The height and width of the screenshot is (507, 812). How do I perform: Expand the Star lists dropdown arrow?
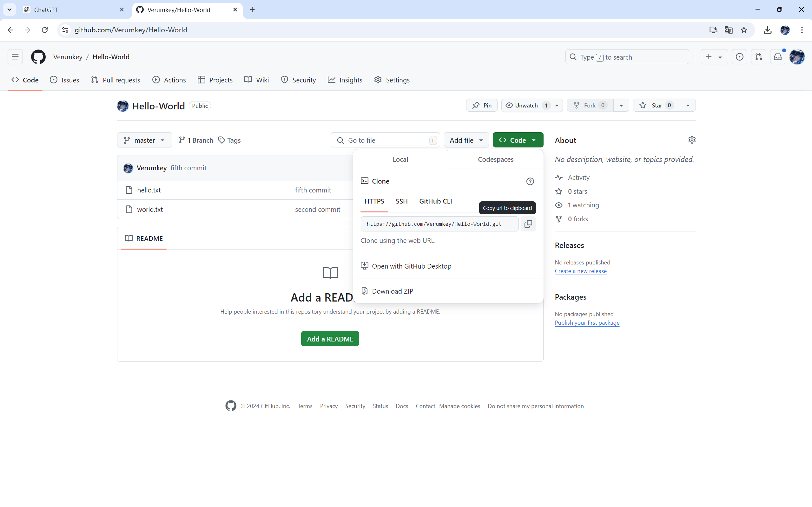(x=688, y=105)
